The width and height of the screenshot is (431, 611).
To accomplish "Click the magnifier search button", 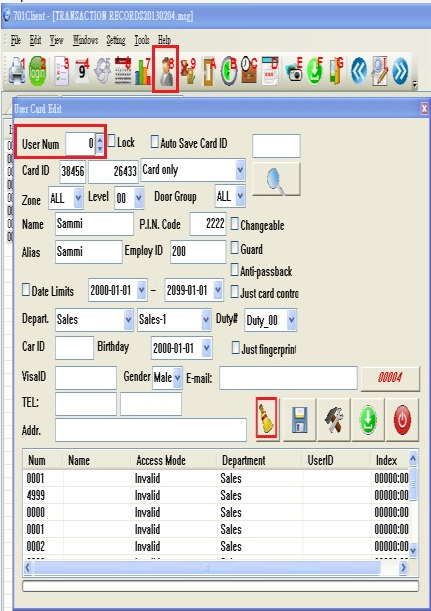I will (276, 179).
